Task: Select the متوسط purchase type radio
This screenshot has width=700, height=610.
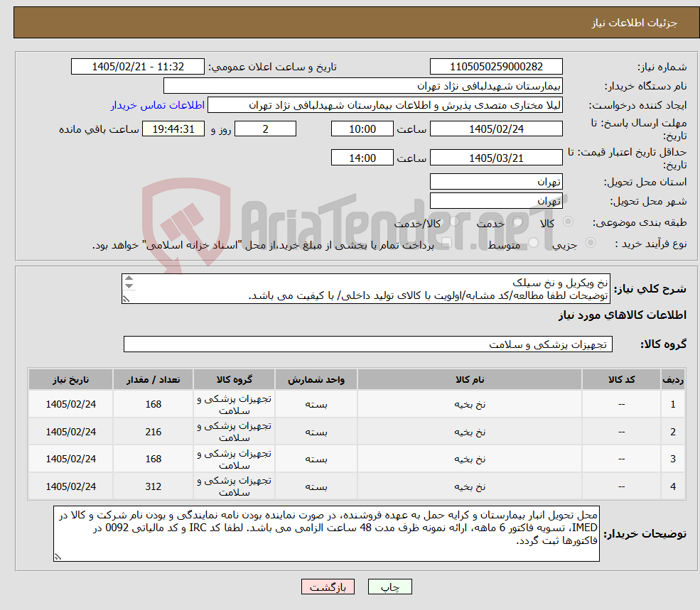Action: pos(534,242)
